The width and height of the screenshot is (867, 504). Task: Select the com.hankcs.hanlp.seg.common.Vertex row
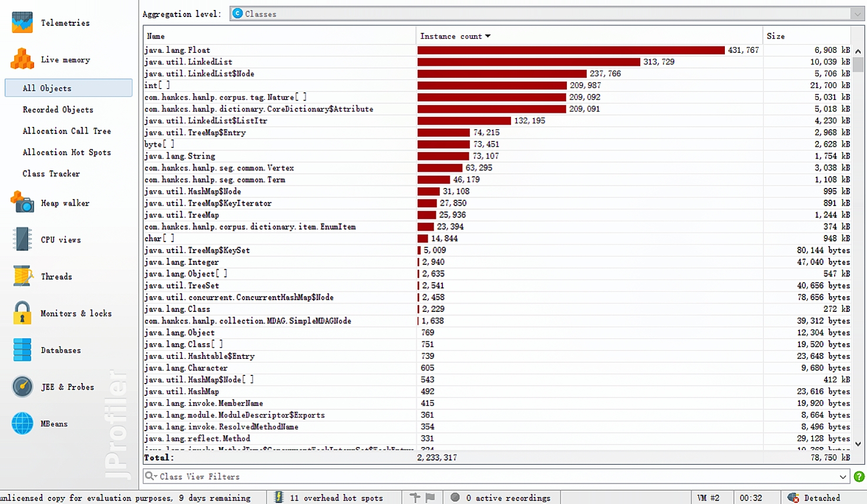coord(498,168)
